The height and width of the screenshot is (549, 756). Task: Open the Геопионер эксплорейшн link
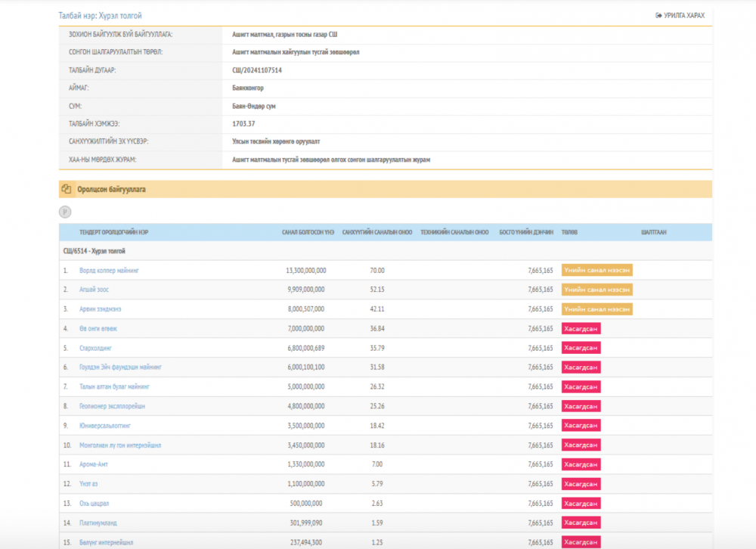112,406
